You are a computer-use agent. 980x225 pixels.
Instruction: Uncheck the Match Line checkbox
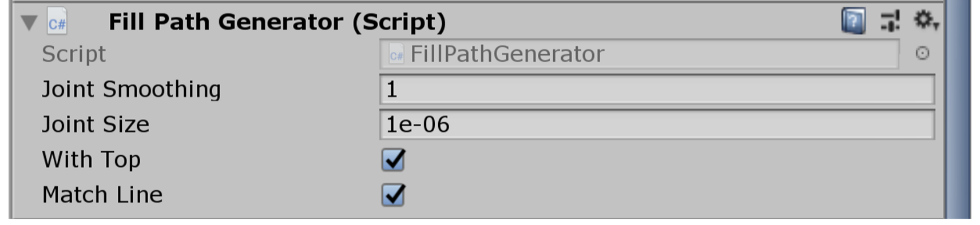[393, 195]
